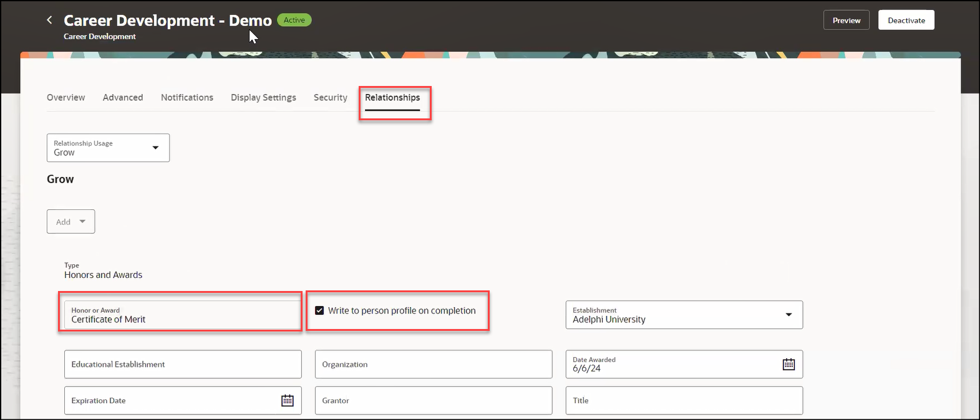Image resolution: width=980 pixels, height=420 pixels.
Task: Click the Preview button
Action: click(847, 20)
